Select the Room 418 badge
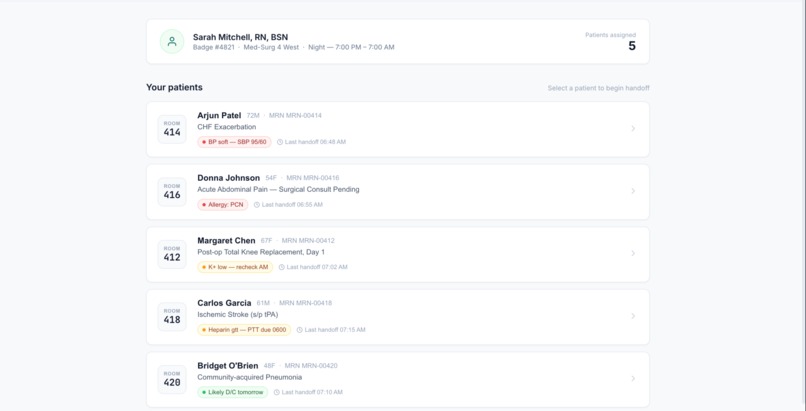806x411 pixels. coord(172,316)
